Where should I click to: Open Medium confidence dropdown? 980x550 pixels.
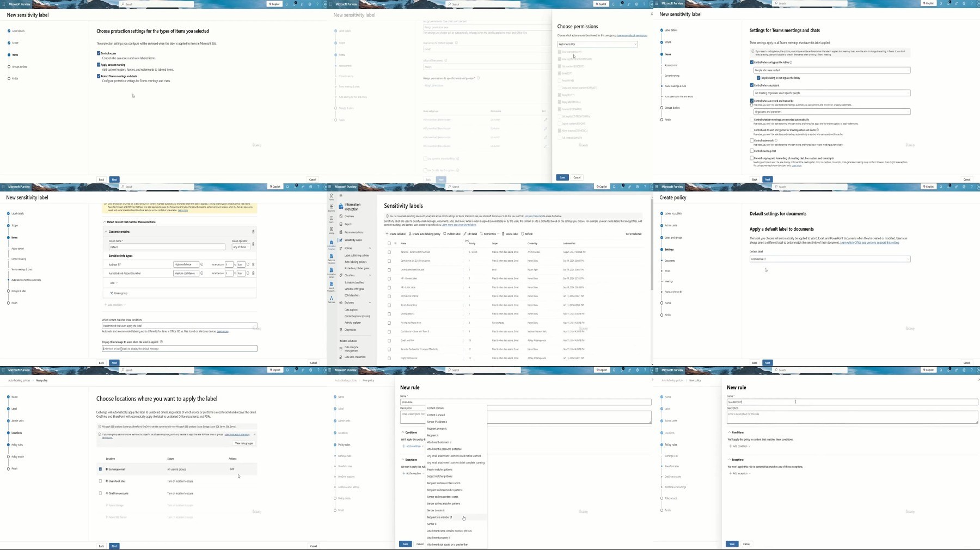click(186, 273)
